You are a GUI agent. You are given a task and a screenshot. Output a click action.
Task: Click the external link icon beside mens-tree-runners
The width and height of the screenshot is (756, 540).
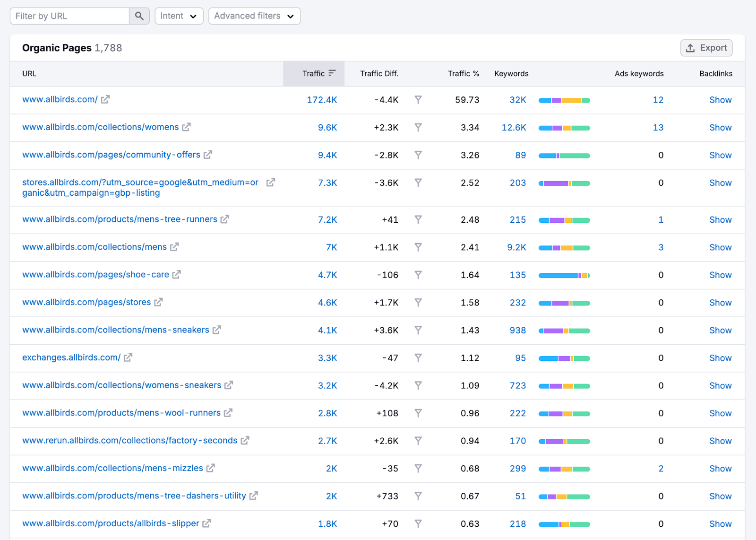tap(225, 219)
